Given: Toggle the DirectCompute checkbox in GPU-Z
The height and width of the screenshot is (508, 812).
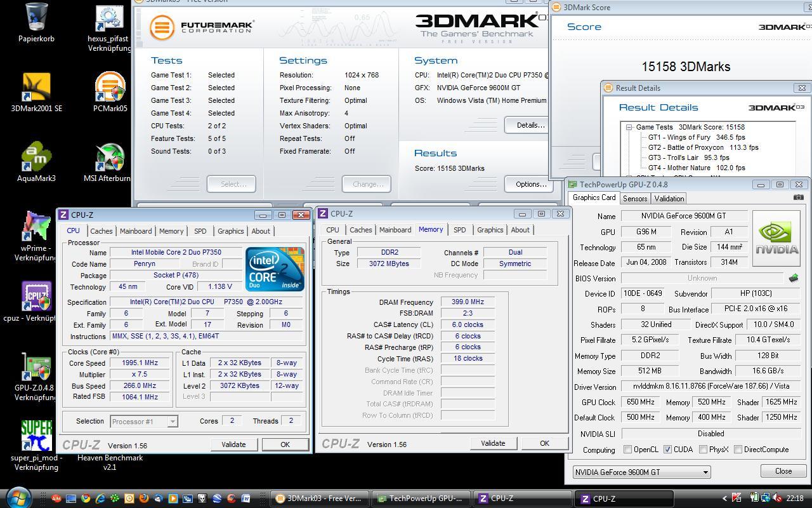Looking at the screenshot, I should click(738, 450).
